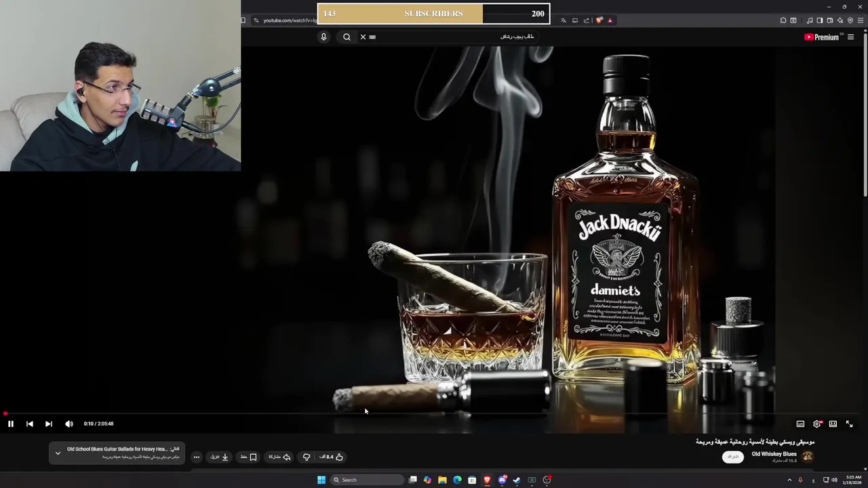The width and height of the screenshot is (868, 488).
Task: Open more actions three-dot menu
Action: 197,457
